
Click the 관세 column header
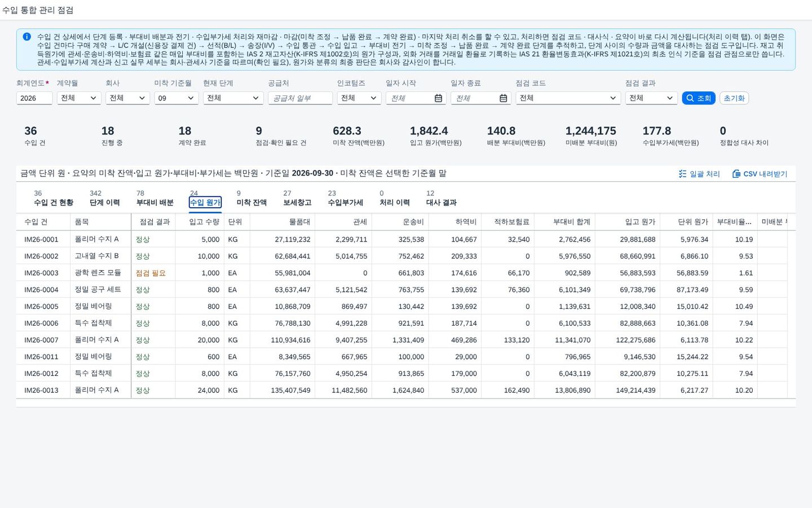click(343, 222)
